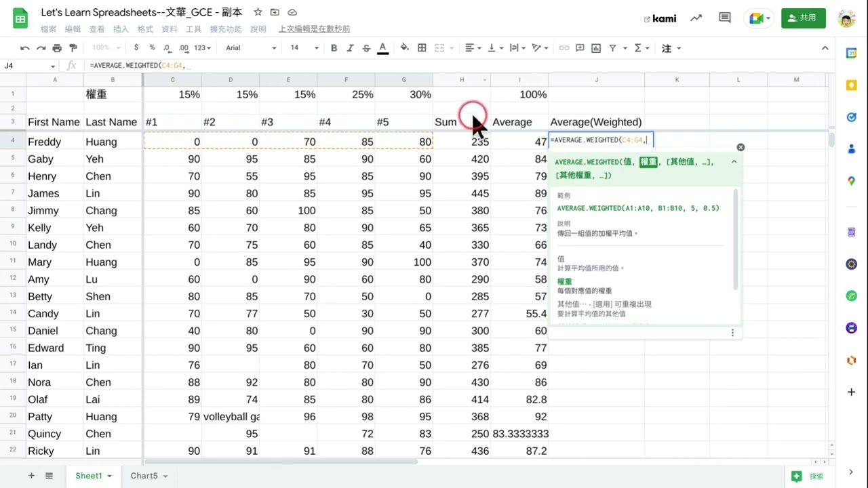Open the help popup three-dot menu
Image resolution: width=868 pixels, height=488 pixels.
(732, 333)
